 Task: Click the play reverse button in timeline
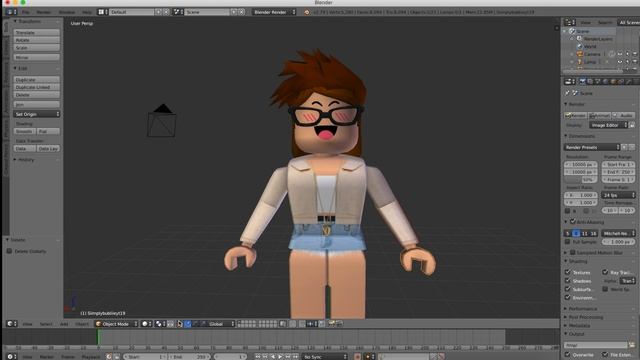coord(273,357)
